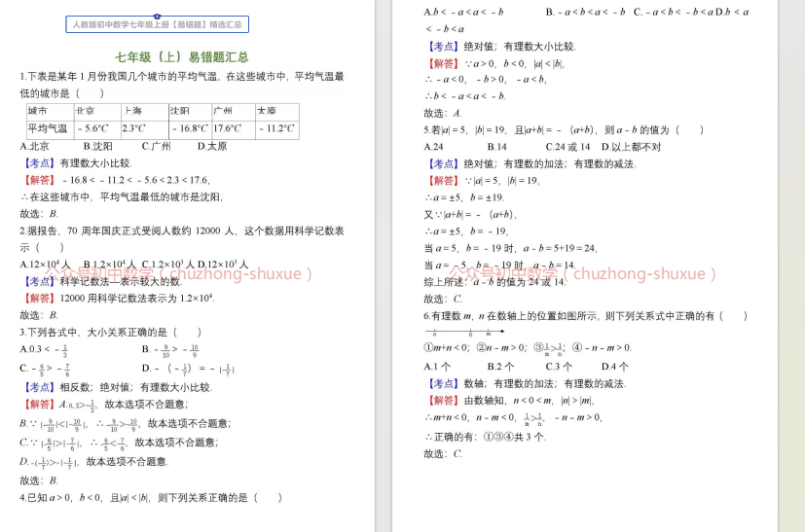Click the 【解答】 label before 由数轴知
The width and height of the screenshot is (805, 532).
(443, 400)
